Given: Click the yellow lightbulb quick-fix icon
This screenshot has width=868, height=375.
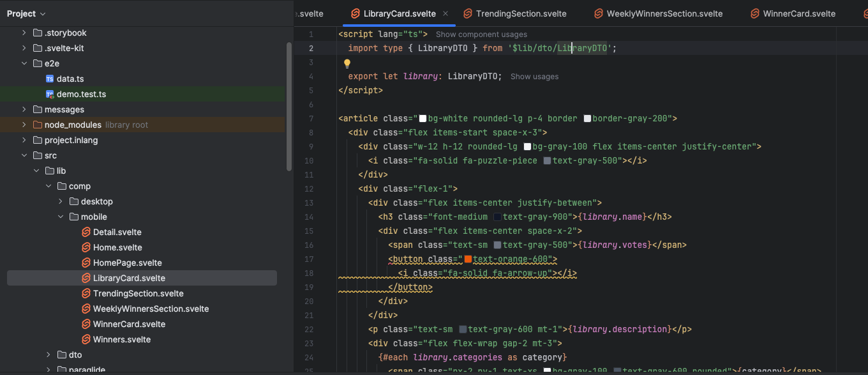Looking at the screenshot, I should 347,63.
